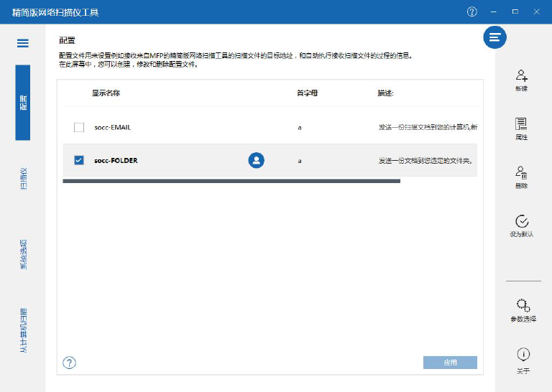Image resolution: width=552 pixels, height=392 pixels.
Task: Close the scanner tool window
Action: tap(536, 12)
